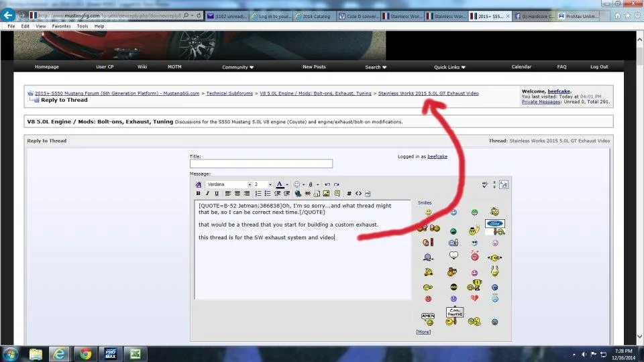Screen dimensions: 644x362
Task: Toggle italic formatting in message editor
Action: 207,193
